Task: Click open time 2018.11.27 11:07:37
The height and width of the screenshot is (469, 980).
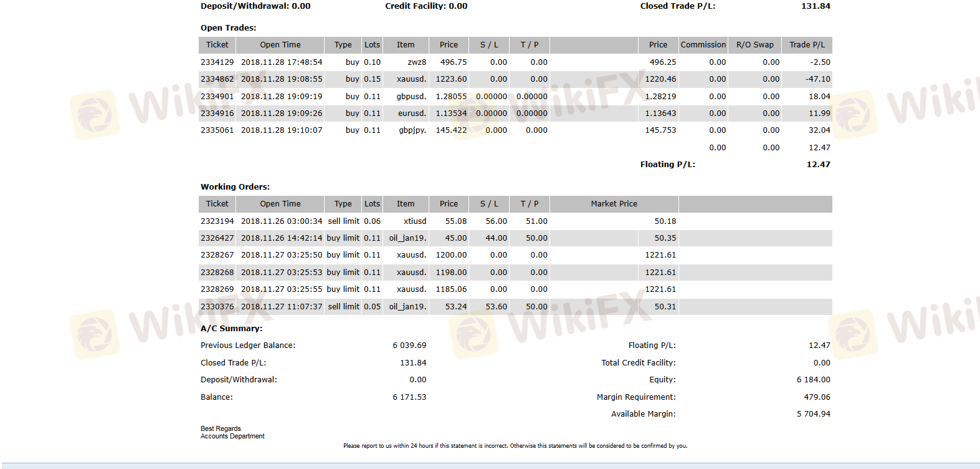Action: click(x=282, y=307)
